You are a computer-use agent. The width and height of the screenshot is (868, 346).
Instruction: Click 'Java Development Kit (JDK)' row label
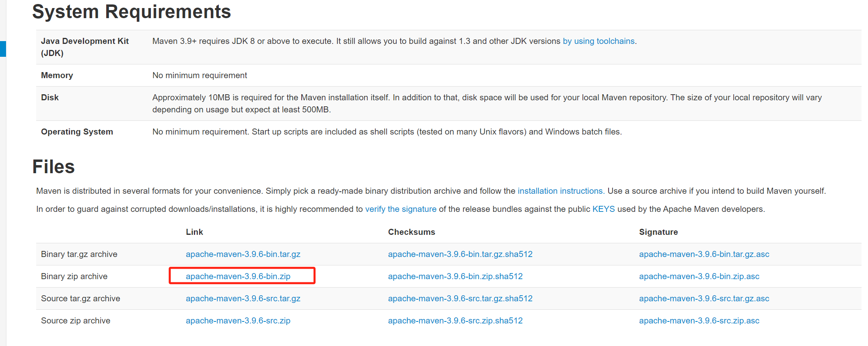[85, 47]
